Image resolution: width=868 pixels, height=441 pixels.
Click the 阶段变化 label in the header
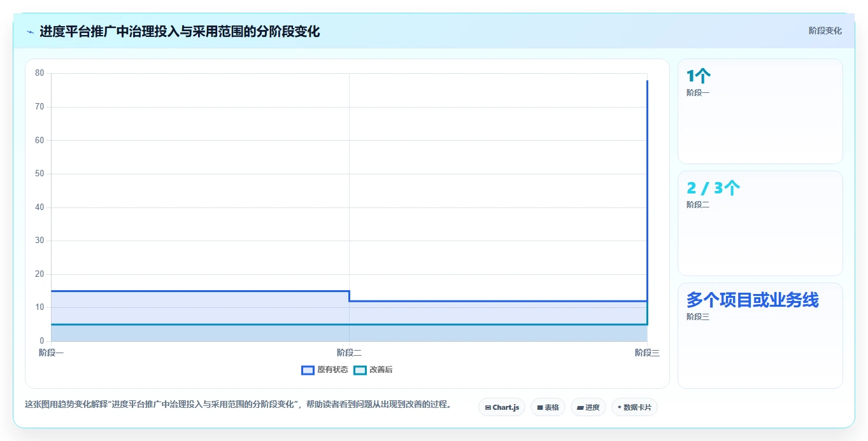point(825,31)
